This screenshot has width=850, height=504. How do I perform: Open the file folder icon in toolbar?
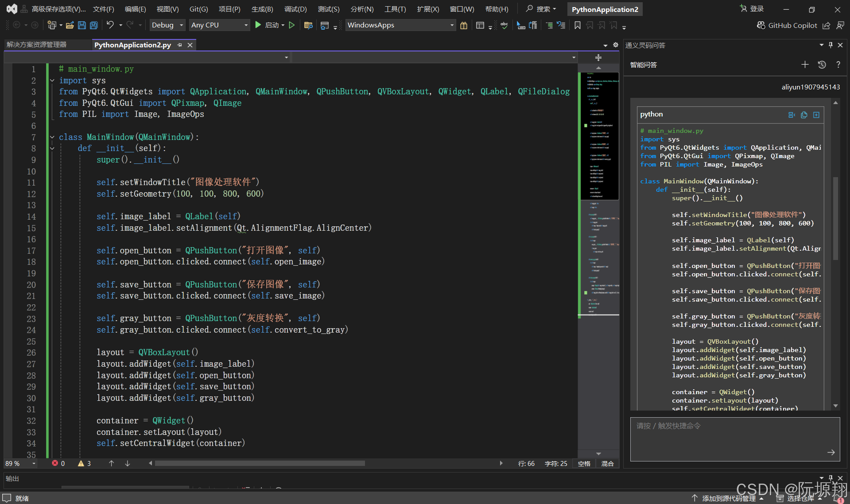coord(70,25)
